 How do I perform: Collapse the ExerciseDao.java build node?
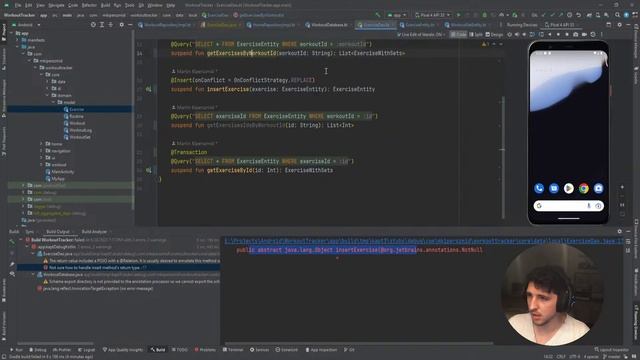tap(33, 253)
